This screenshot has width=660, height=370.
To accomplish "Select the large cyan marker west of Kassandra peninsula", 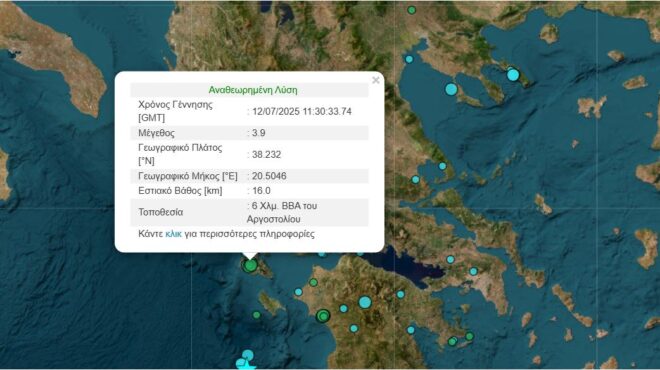I will click(451, 89).
